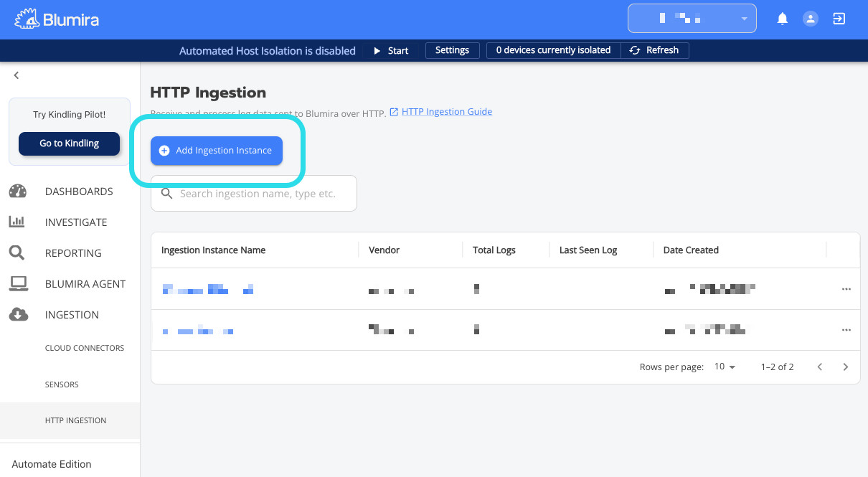Open the second ingestion instance name link
Viewport: 868px width, 477px height.
[x=198, y=331]
